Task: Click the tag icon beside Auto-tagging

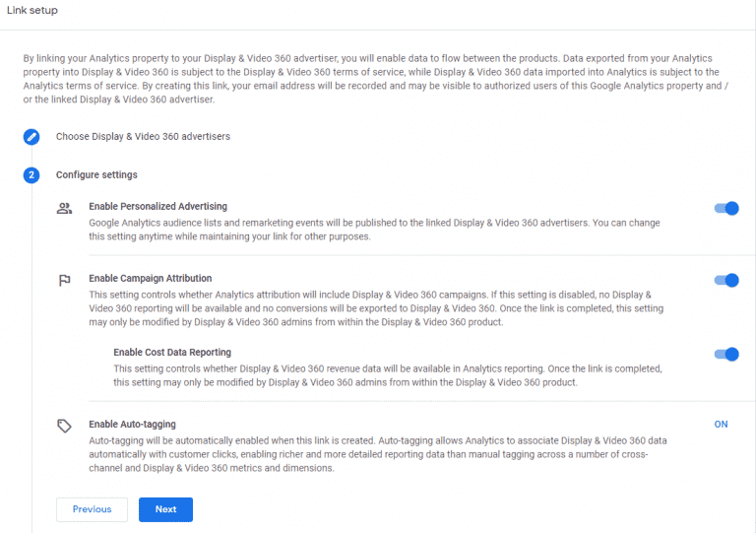Action: 64,426
